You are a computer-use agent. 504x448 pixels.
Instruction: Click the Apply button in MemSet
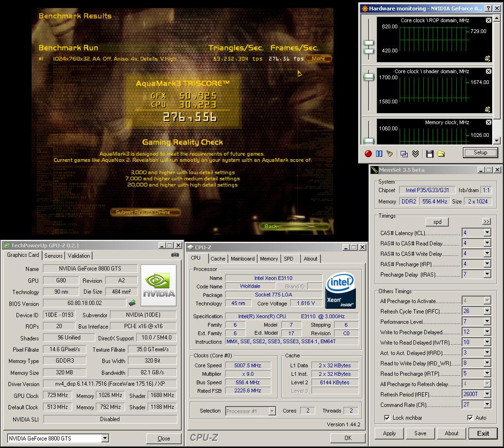[389, 433]
